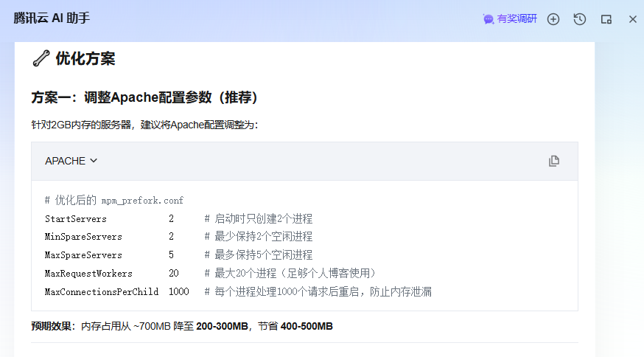Click the StartServers line in code

pos(76,219)
